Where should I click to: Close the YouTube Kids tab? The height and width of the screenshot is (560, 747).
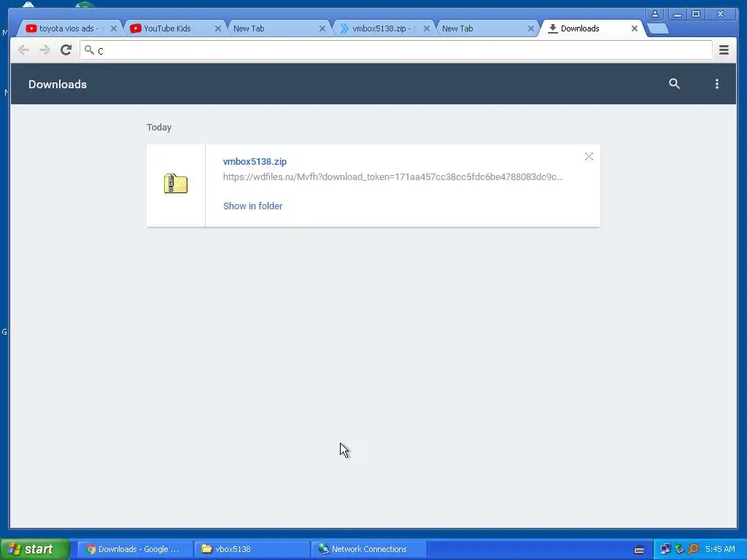(x=217, y=28)
